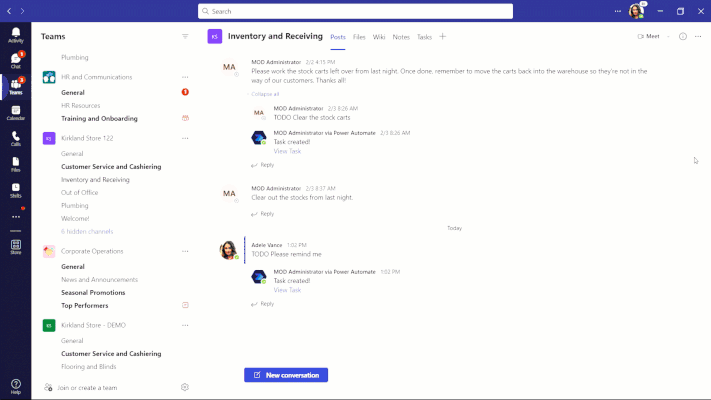Open HR Resources channel

pos(81,106)
